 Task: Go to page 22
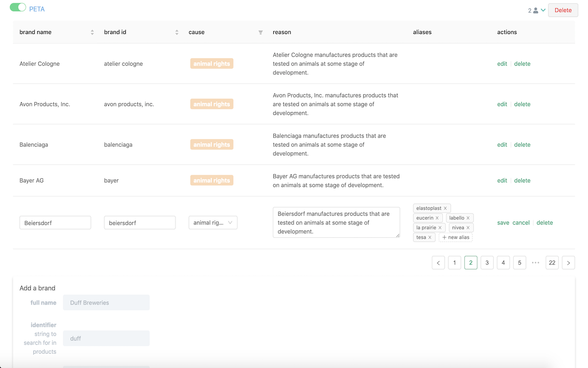click(x=552, y=263)
